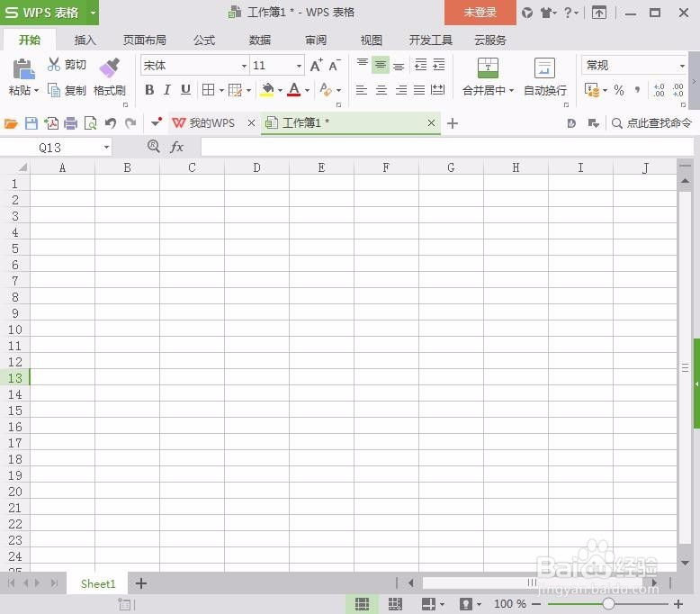This screenshot has height=614, width=700.
Task: Open the 审阅 (Review) tab
Action: coord(316,41)
